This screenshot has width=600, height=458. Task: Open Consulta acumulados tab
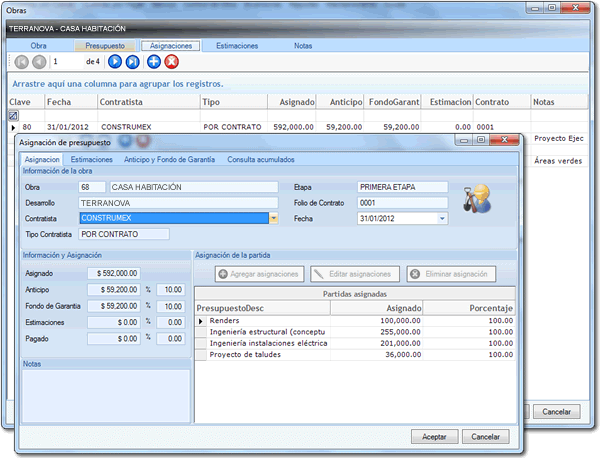[261, 160]
